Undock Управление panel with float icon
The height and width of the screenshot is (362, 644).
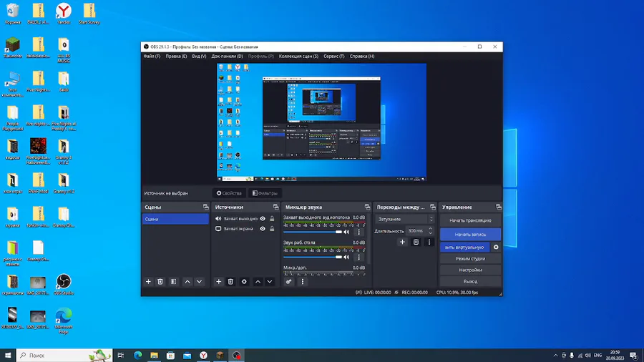click(498, 207)
